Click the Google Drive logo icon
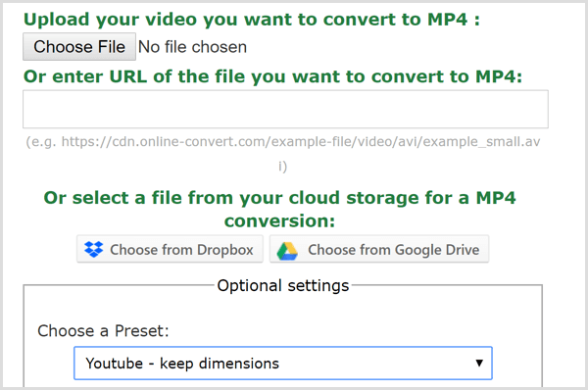 click(x=287, y=251)
